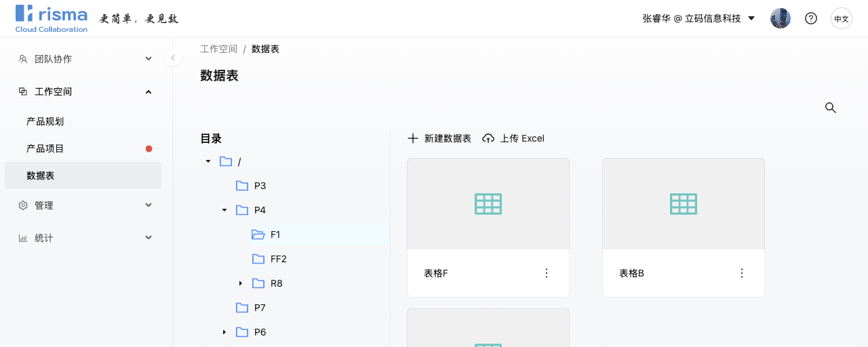Click the 表格B card title
The width and height of the screenshot is (868, 347).
coord(631,273)
